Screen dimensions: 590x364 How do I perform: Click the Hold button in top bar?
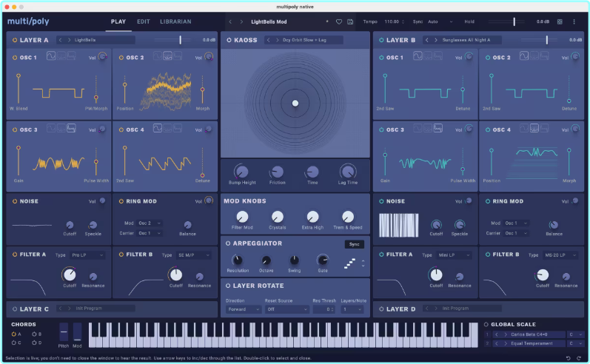tap(469, 22)
